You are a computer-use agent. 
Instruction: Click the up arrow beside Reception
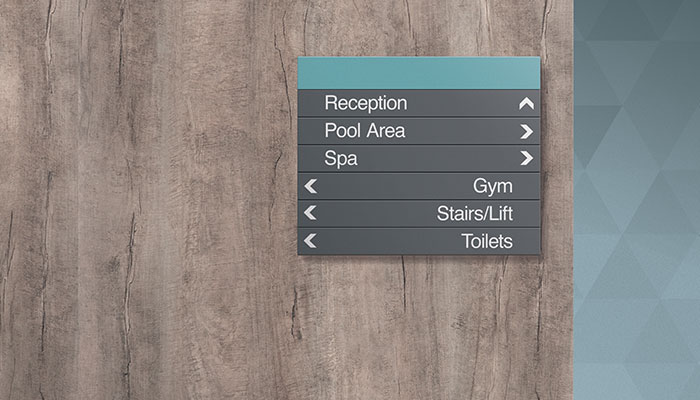tap(526, 104)
